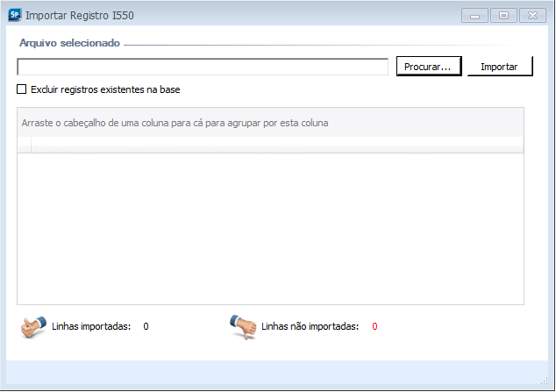Focus the Arquivo selecionado file path field
556x392 pixels.
click(x=203, y=67)
